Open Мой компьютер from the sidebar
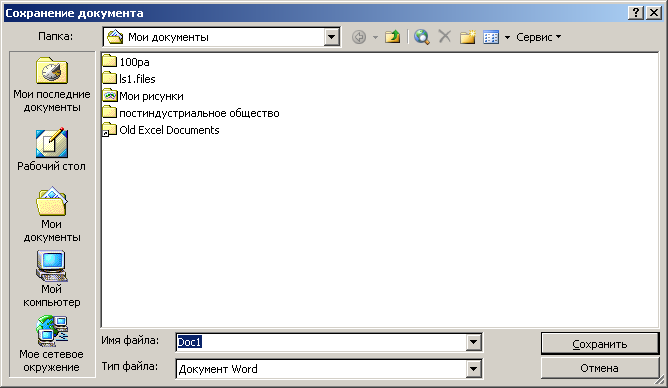This screenshot has height=388, width=668. coord(52,279)
